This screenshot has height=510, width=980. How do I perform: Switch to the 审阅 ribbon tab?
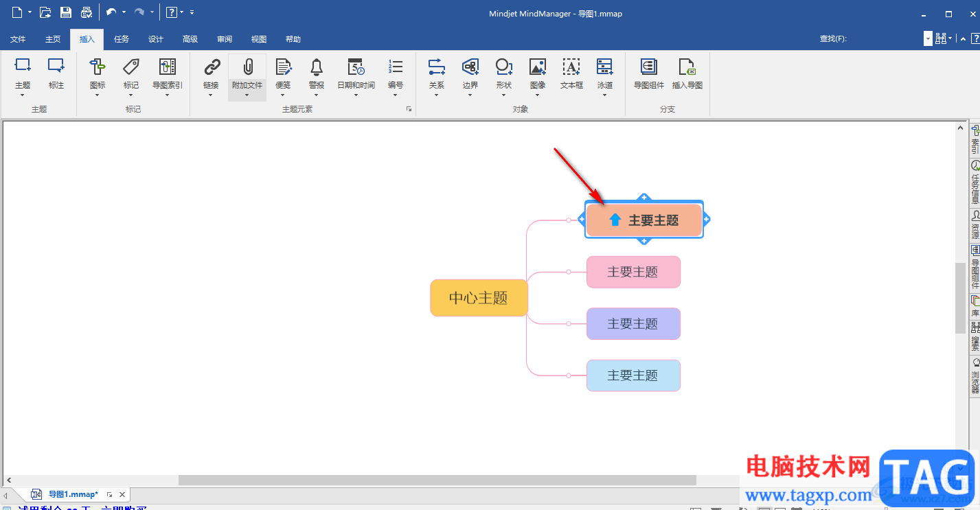225,39
